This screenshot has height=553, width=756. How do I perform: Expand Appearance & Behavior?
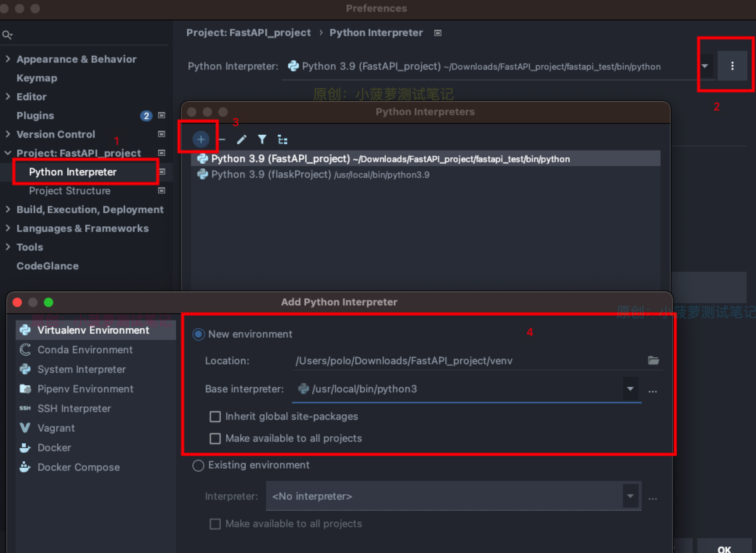point(8,59)
